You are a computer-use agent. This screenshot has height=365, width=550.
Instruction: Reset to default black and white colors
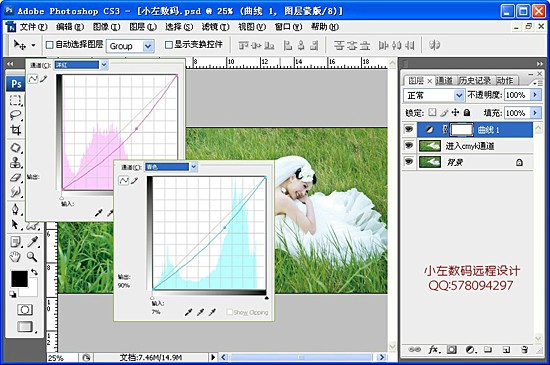tap(13, 294)
